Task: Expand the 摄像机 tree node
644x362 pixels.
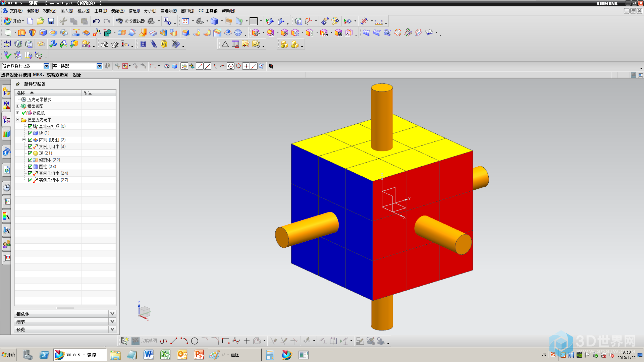Action: click(18, 113)
